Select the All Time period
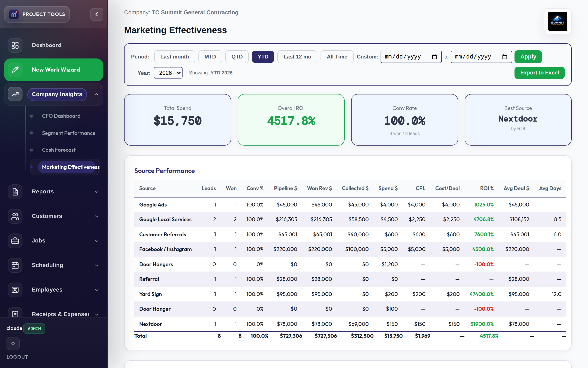 click(x=337, y=57)
